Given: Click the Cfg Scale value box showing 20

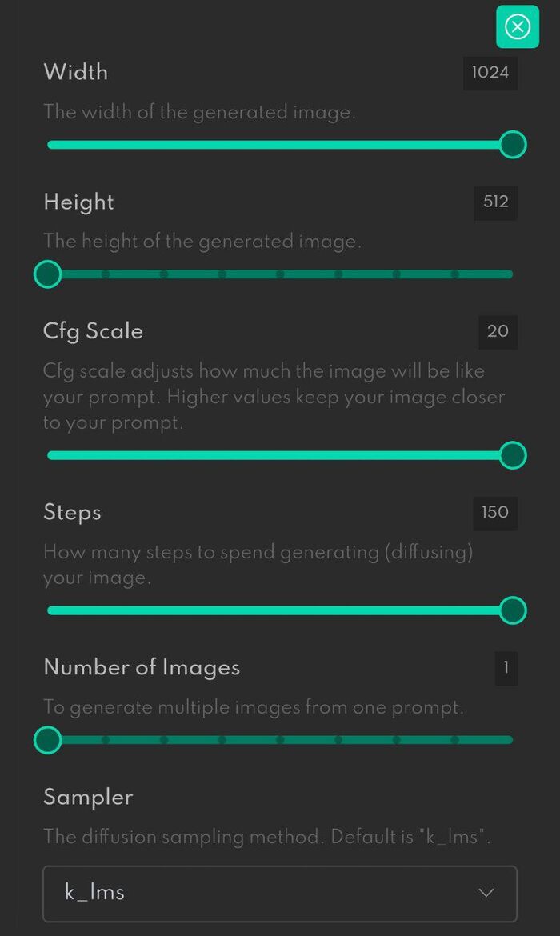Looking at the screenshot, I should click(498, 331).
